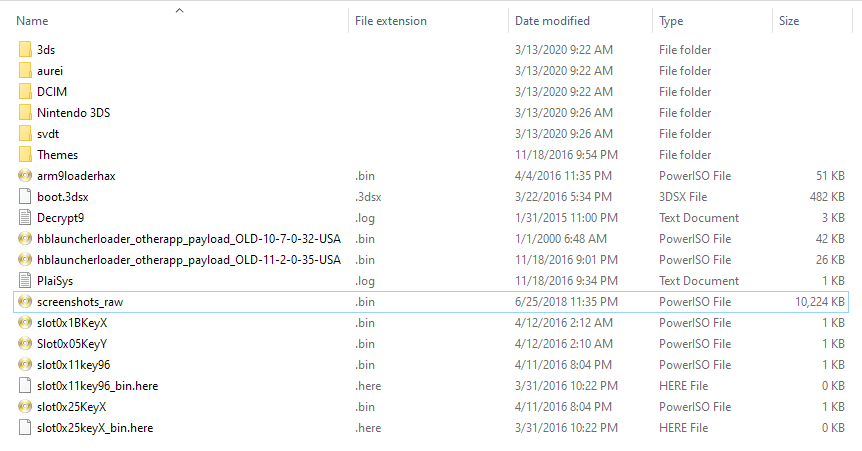This screenshot has width=862, height=451.
Task: Select the Nintendo 3DS folder icon
Action: click(25, 113)
